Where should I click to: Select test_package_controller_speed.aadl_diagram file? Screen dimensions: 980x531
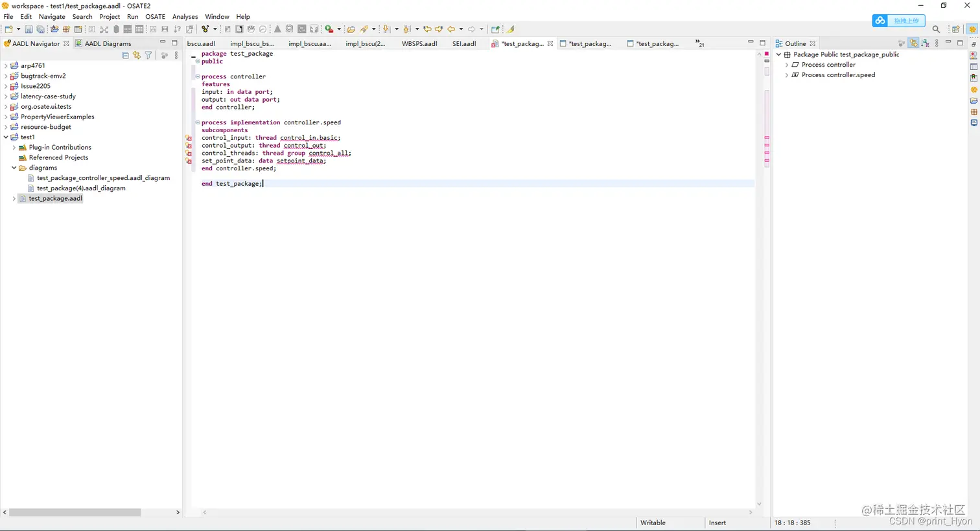103,178
